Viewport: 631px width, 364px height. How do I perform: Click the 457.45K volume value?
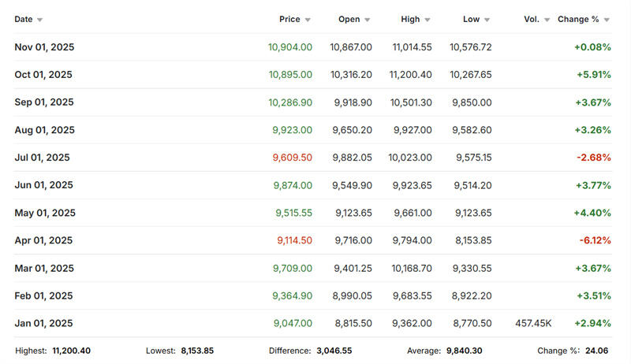tap(533, 323)
